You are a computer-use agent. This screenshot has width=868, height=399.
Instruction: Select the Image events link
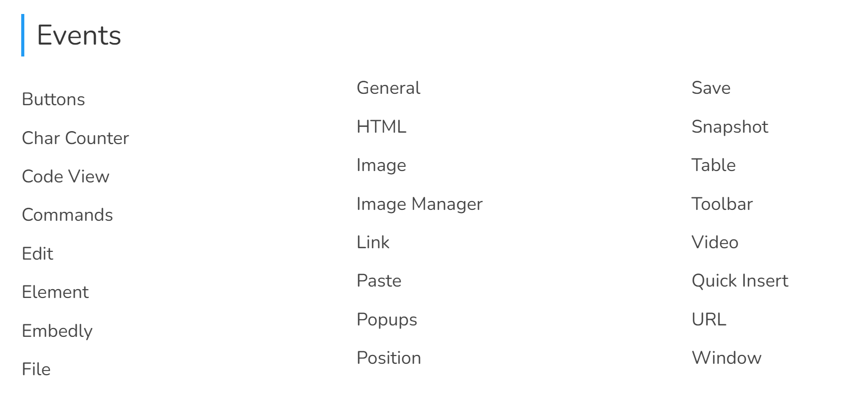(381, 165)
